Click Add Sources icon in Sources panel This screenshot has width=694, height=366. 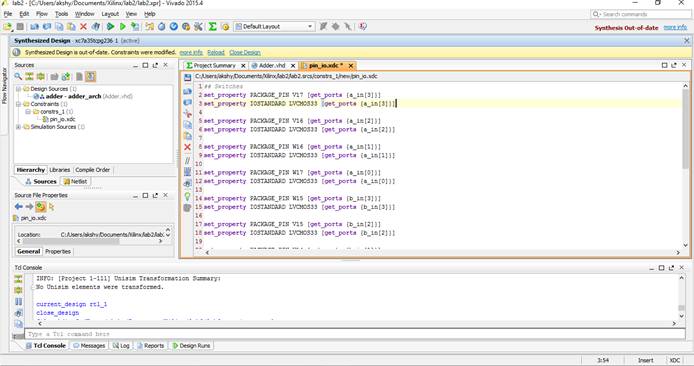pyautogui.click(x=66, y=77)
